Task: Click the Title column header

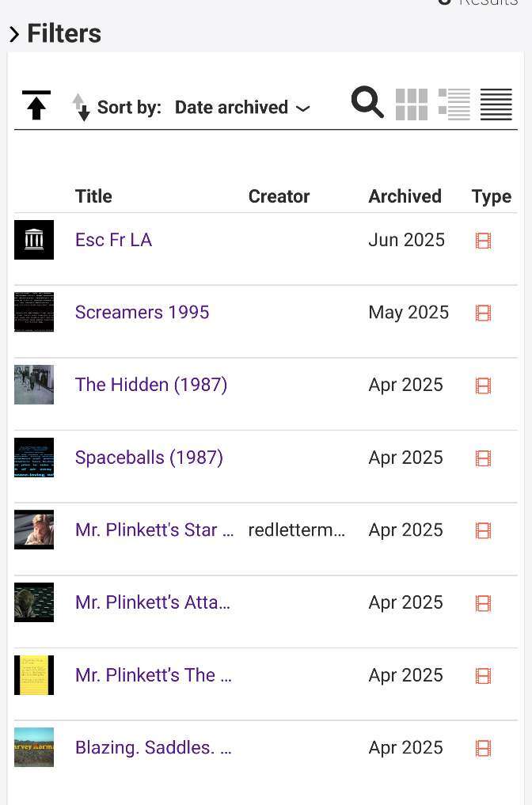Action: pyautogui.click(x=93, y=196)
